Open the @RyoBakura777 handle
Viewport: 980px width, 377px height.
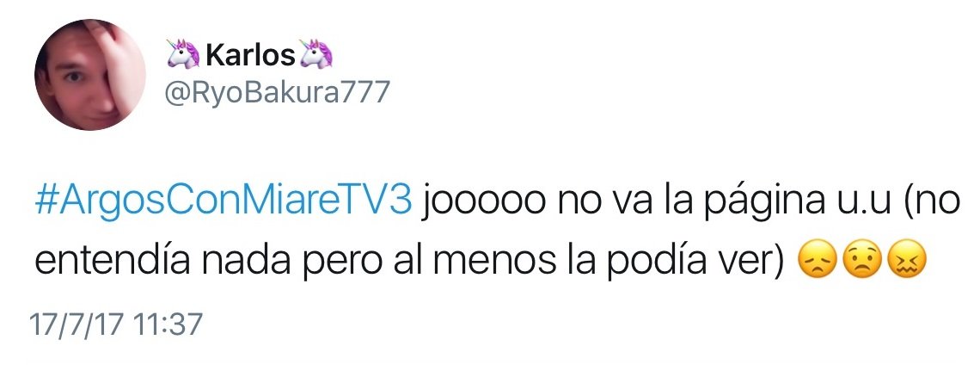[x=277, y=93]
